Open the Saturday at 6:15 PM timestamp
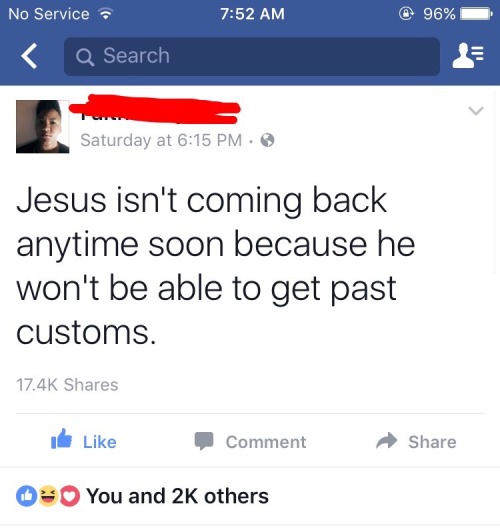500x532 pixels. 161,140
